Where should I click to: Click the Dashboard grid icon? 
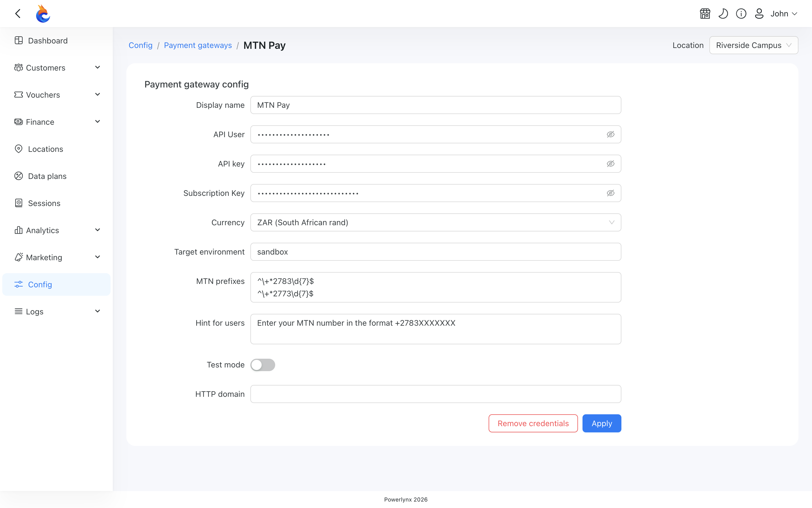[19, 40]
